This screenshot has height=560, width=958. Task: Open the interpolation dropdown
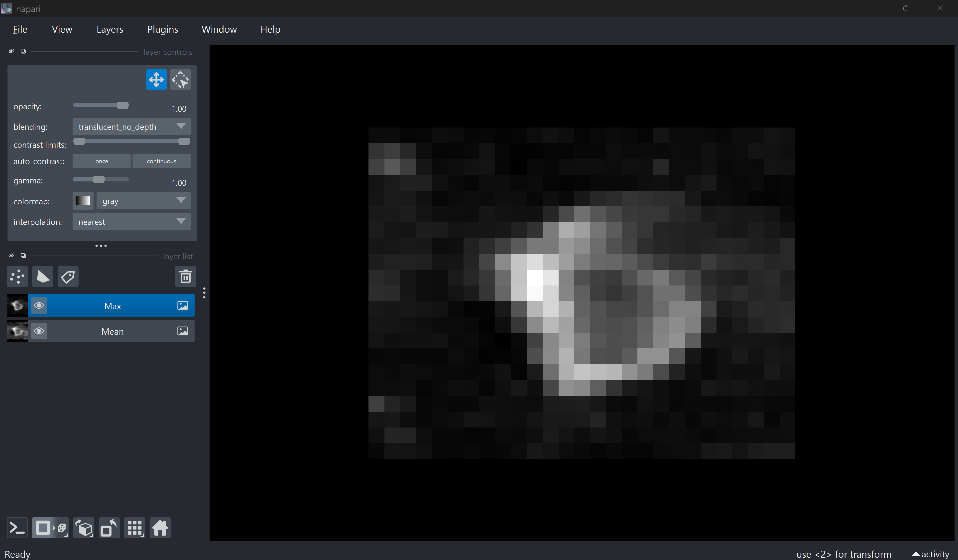131,222
